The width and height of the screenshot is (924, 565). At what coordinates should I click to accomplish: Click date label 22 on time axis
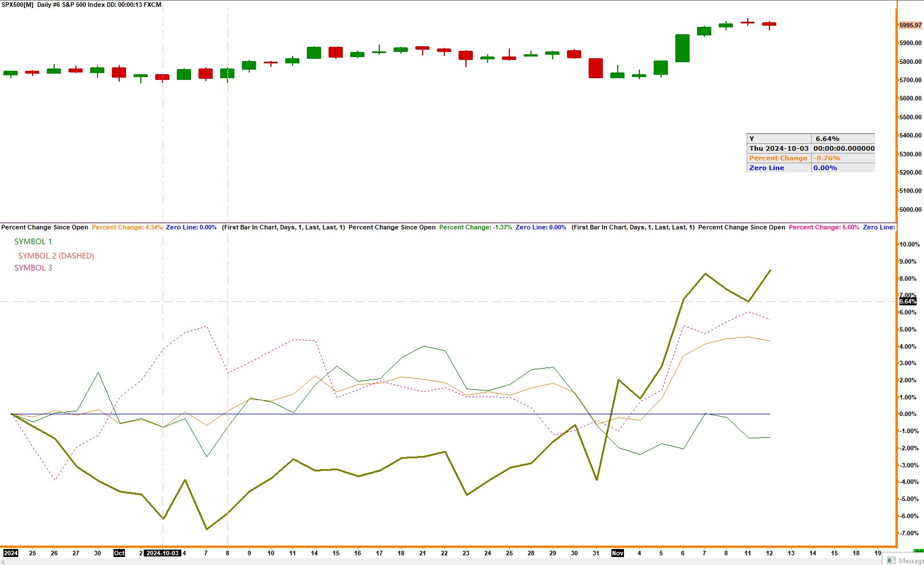coord(444,553)
